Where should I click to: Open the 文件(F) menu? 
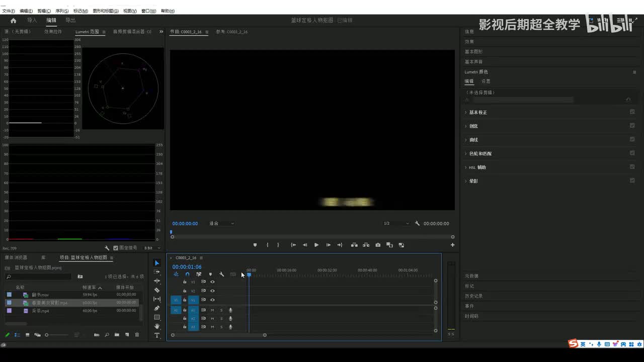pyautogui.click(x=9, y=11)
